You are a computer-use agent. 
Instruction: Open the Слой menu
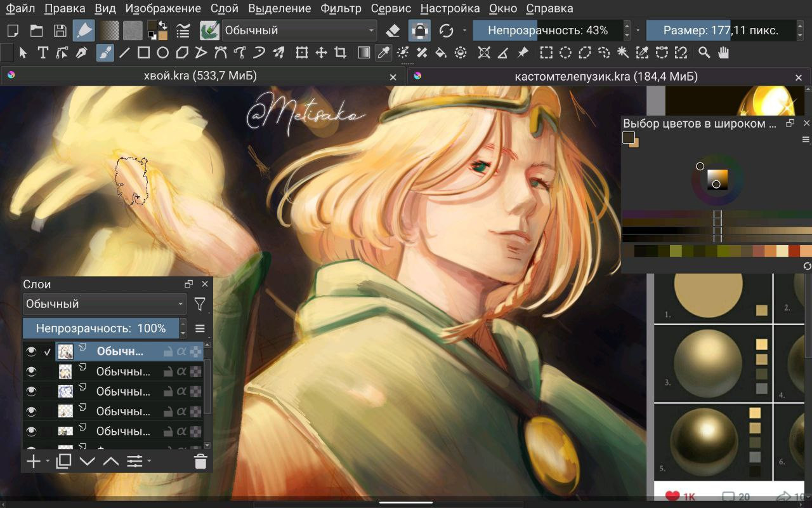(x=225, y=8)
